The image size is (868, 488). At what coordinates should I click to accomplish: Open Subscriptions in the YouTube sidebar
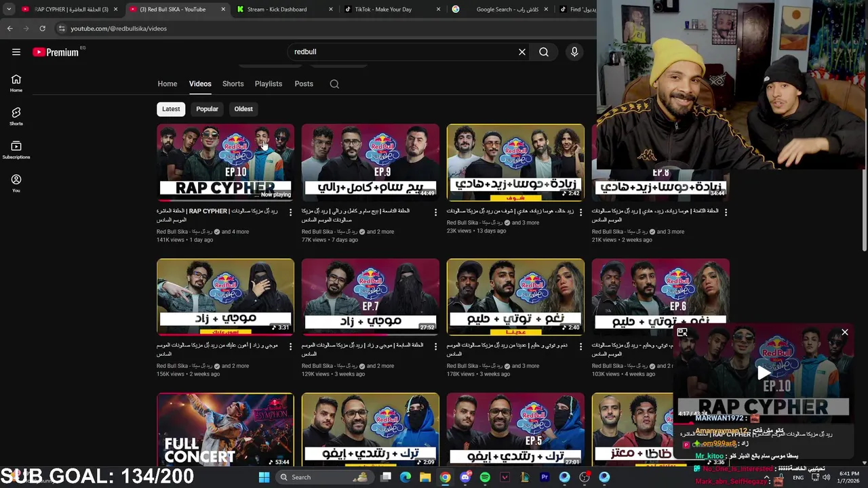tap(16, 150)
